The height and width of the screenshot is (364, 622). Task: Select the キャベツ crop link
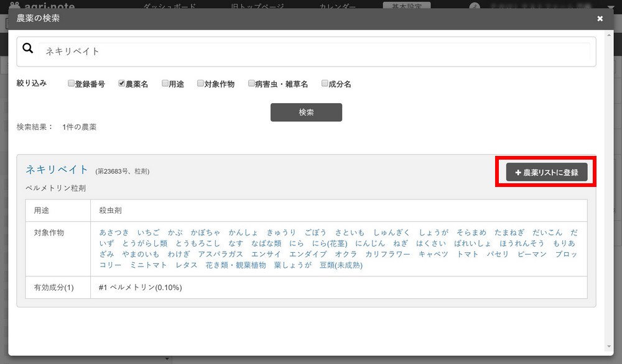tap(433, 254)
